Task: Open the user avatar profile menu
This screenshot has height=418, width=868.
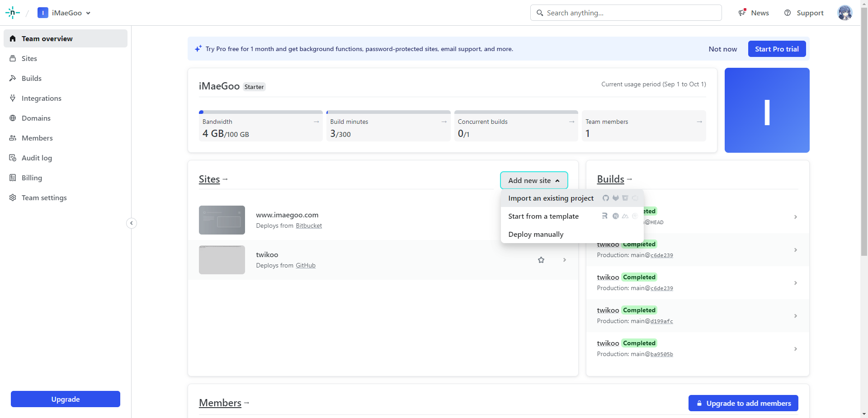Action: pos(844,13)
